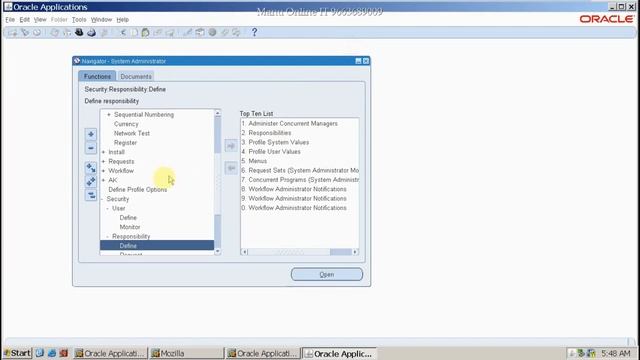640x360 pixels.
Task: Expand the Requests tree node
Action: point(103,162)
